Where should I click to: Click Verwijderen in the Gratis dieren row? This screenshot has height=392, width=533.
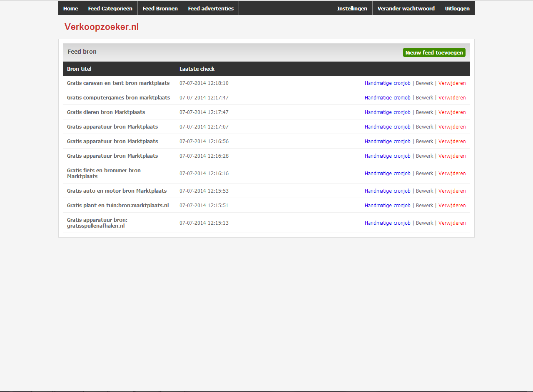coord(452,112)
